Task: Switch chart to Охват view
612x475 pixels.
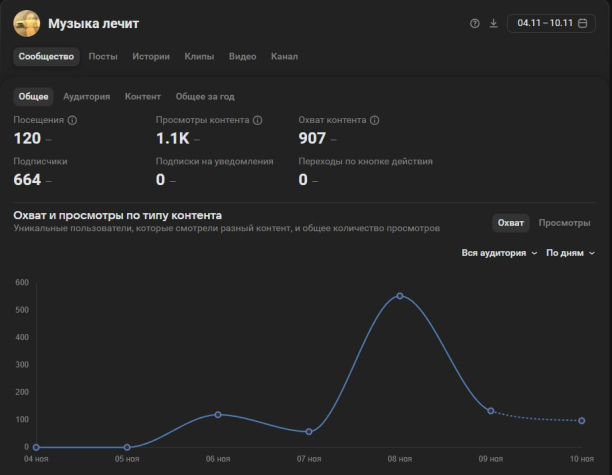Action: pyautogui.click(x=511, y=223)
